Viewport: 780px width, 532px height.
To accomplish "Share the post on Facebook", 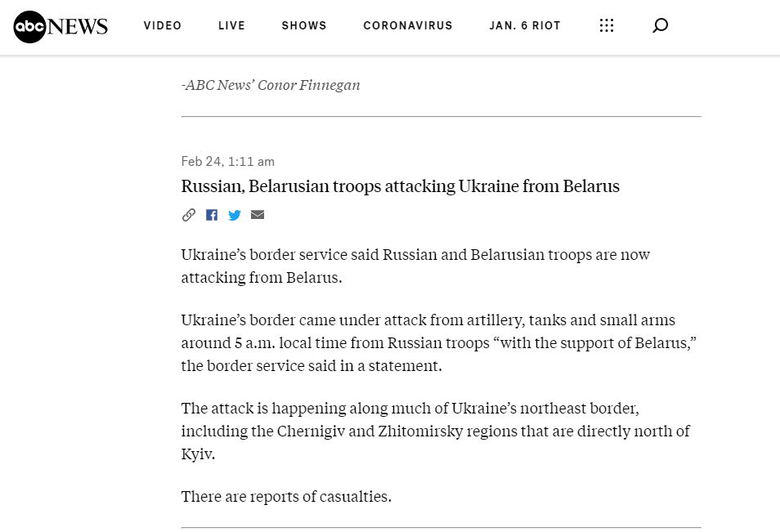I will (x=212, y=215).
